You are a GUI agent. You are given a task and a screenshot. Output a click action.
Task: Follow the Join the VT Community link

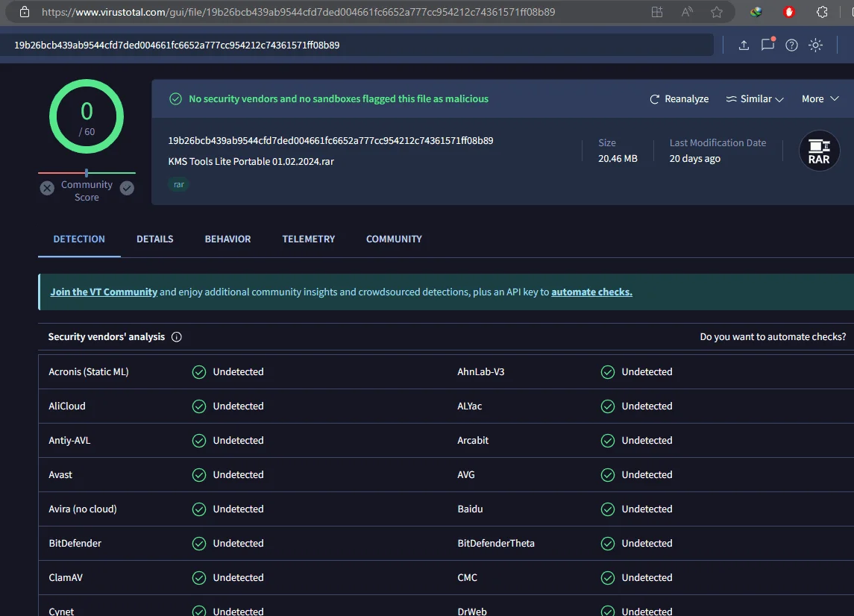[104, 292]
